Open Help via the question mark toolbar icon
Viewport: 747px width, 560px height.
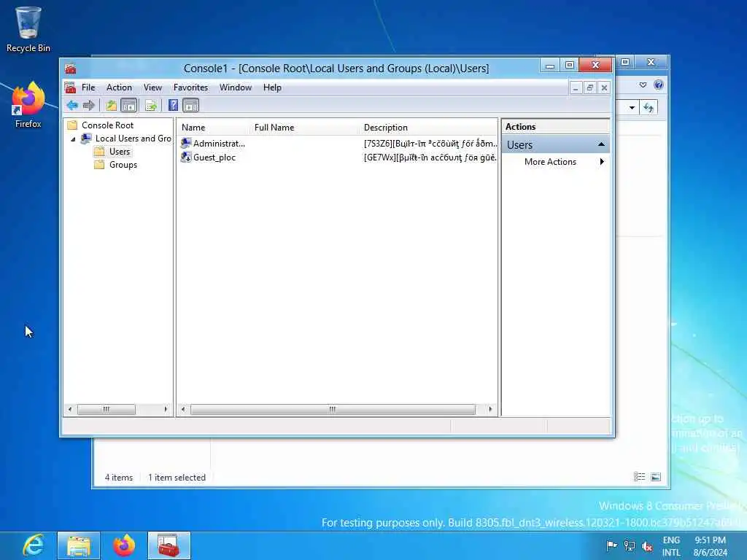174,105
